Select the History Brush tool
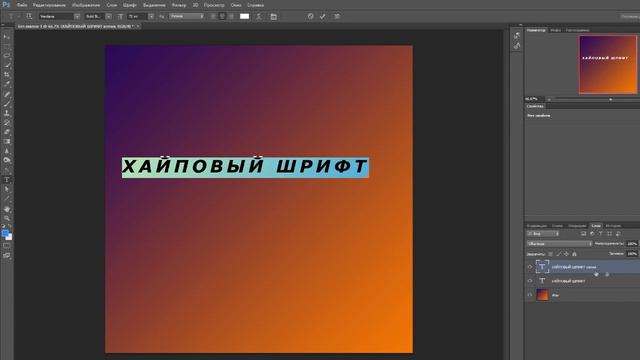The height and width of the screenshot is (360, 640). [7, 122]
